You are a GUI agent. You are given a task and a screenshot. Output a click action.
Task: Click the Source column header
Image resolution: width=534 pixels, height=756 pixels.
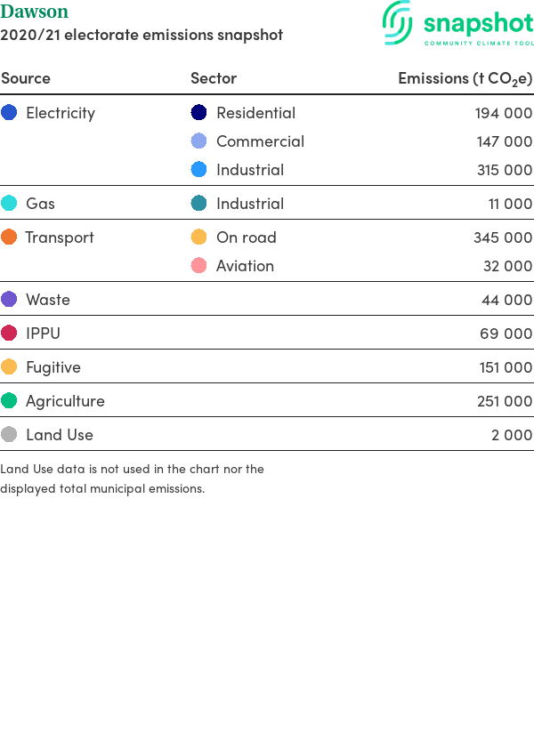pos(26,78)
